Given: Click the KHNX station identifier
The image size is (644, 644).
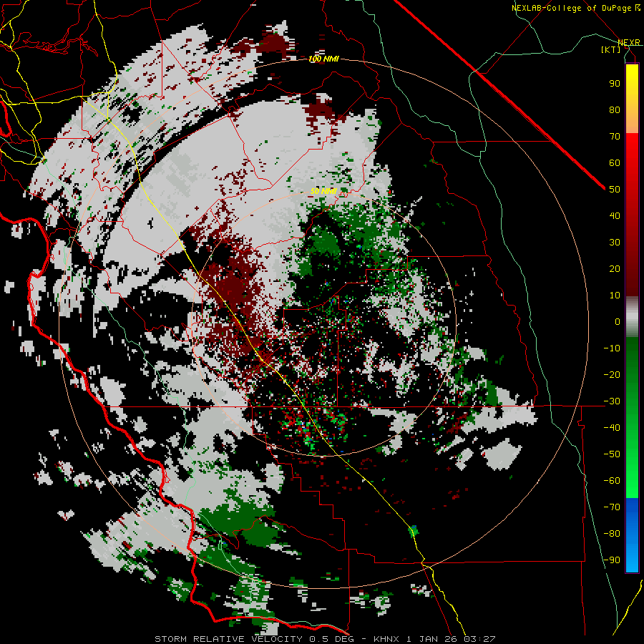Looking at the screenshot, I should (386, 639).
